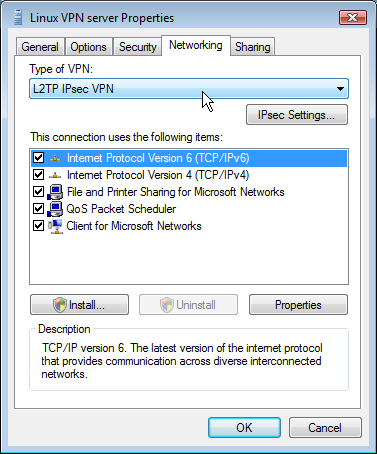Click the TCP/IPv6 network protocol icon

click(55, 158)
